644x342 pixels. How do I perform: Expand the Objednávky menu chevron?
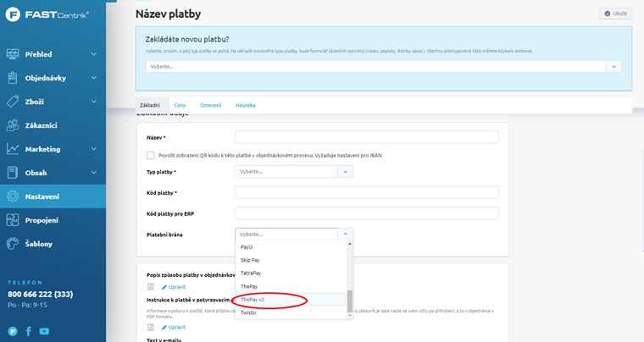click(x=94, y=78)
